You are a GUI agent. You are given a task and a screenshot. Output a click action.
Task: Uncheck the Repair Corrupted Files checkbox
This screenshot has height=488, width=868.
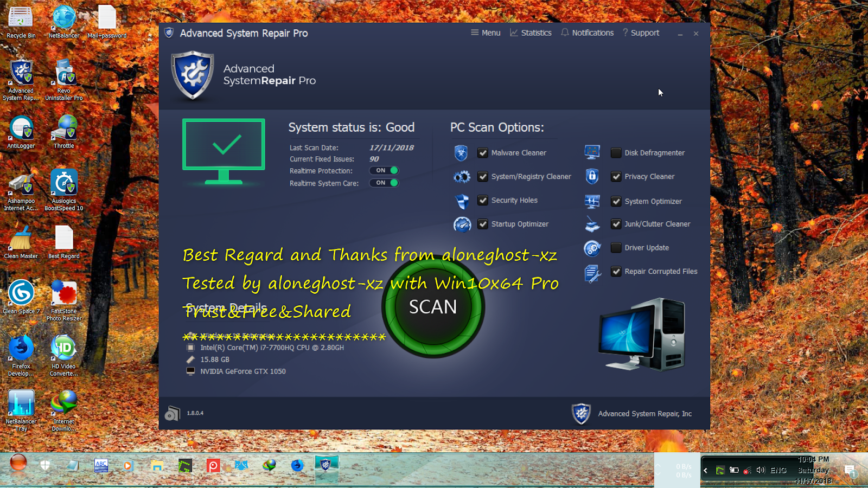pos(616,271)
